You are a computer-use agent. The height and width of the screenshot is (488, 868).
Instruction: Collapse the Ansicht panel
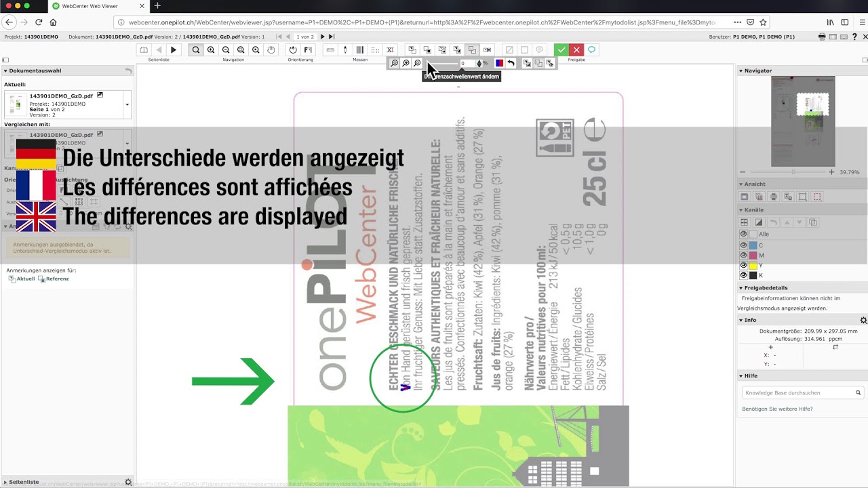coord(741,184)
